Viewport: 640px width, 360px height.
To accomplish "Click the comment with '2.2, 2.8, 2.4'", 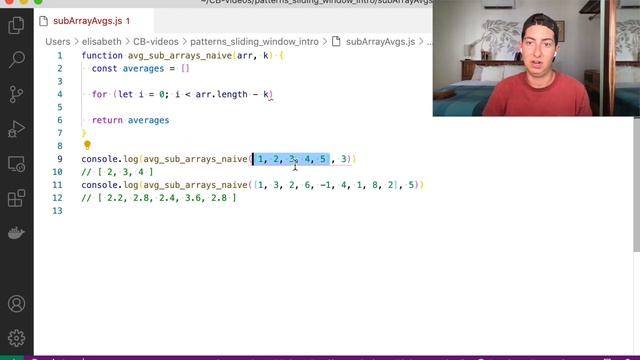I will coord(159,198).
